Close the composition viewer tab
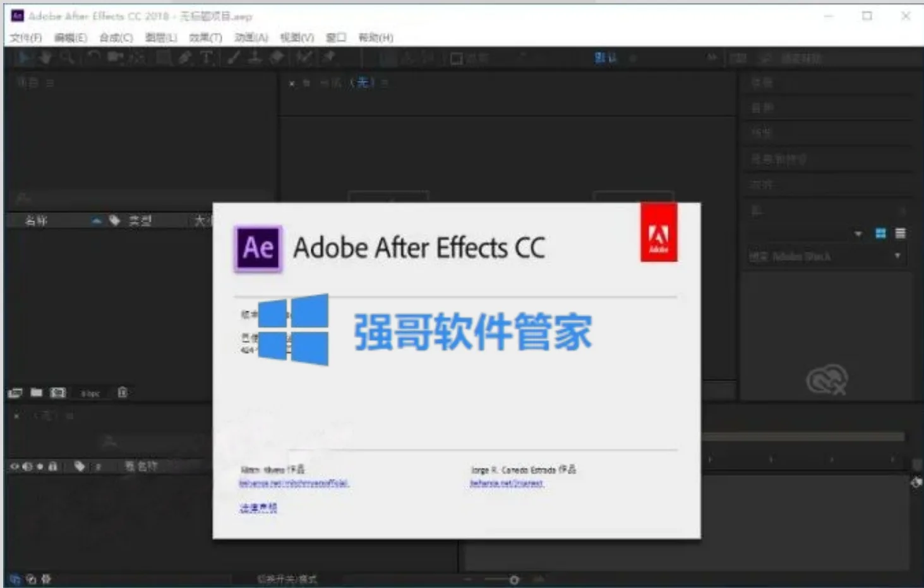The height and width of the screenshot is (588, 924). point(292,83)
